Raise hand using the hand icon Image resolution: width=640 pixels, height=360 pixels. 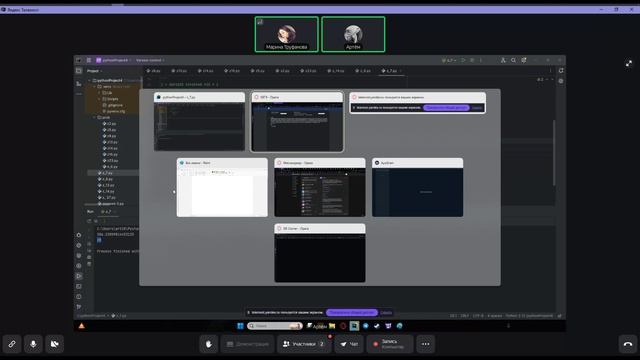pyautogui.click(x=209, y=344)
